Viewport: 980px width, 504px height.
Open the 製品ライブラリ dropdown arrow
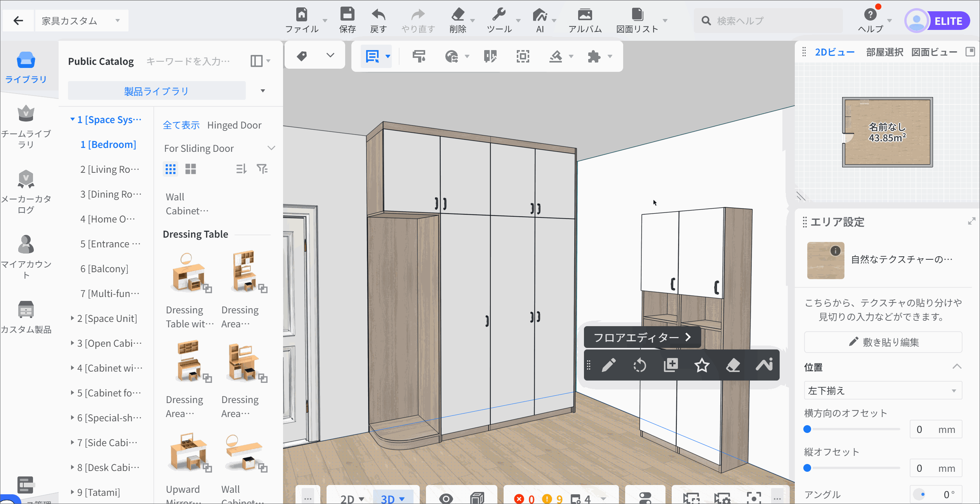263,91
